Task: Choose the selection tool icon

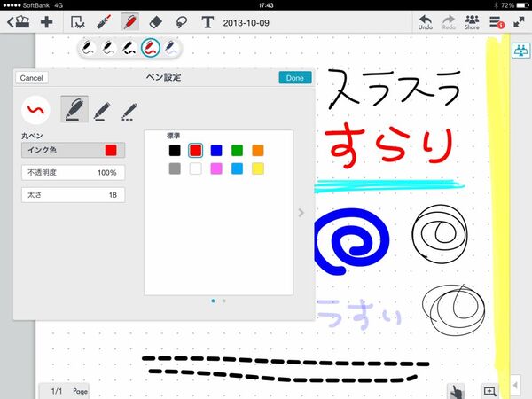Action: (x=78, y=22)
